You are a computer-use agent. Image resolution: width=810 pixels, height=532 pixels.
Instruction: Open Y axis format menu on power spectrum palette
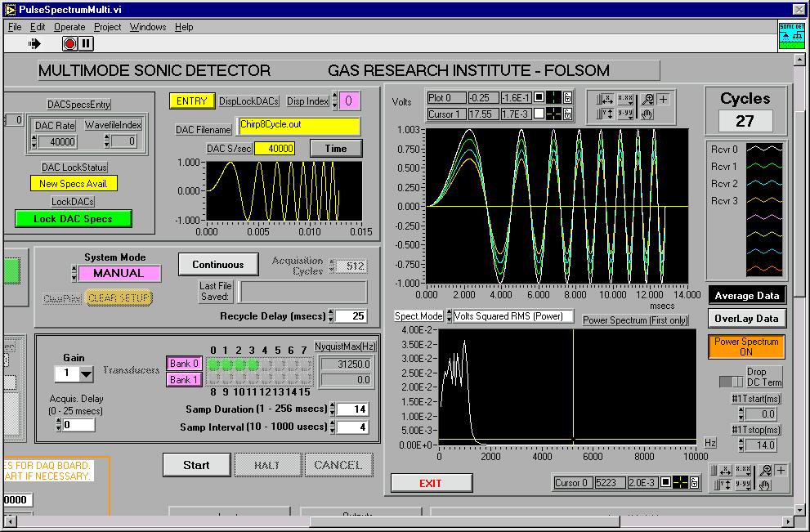[x=743, y=485]
